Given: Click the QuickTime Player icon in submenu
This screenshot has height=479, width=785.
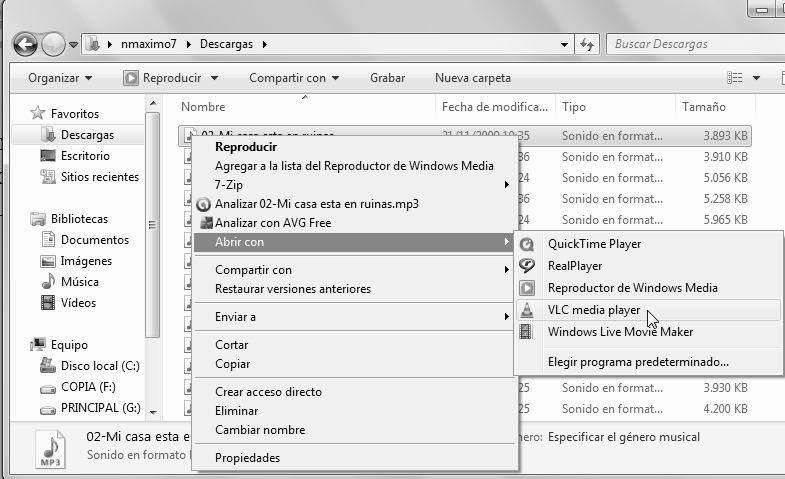Looking at the screenshot, I should (x=527, y=244).
